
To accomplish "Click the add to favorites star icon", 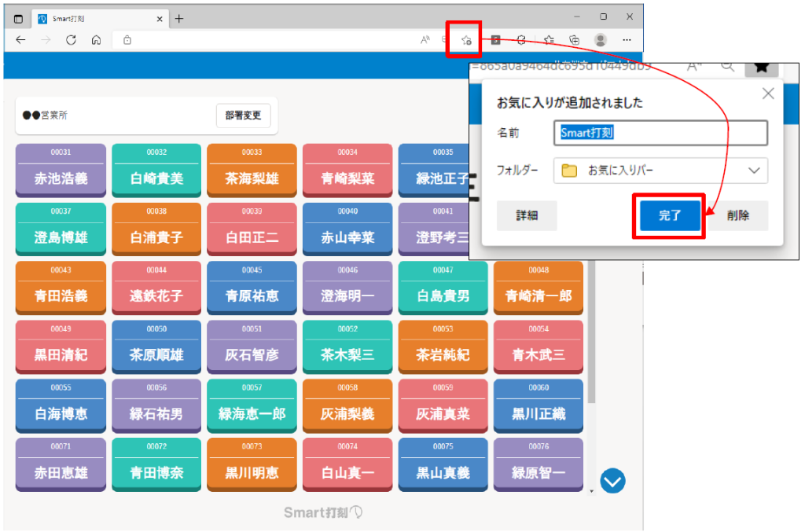I will (x=467, y=40).
